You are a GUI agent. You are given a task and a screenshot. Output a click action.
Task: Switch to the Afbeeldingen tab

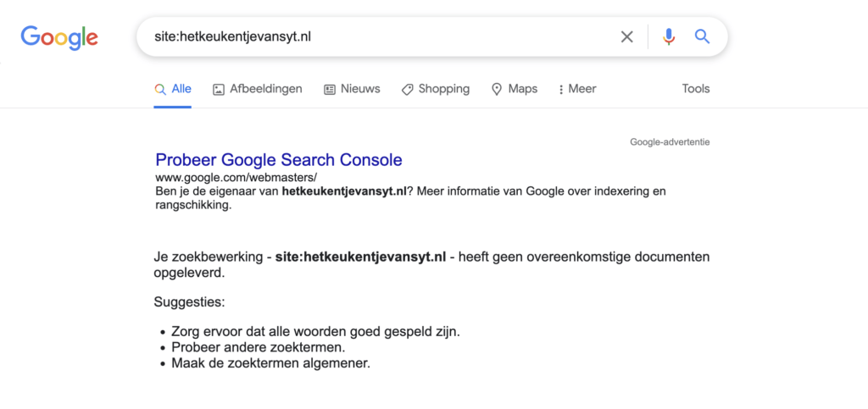click(x=258, y=89)
